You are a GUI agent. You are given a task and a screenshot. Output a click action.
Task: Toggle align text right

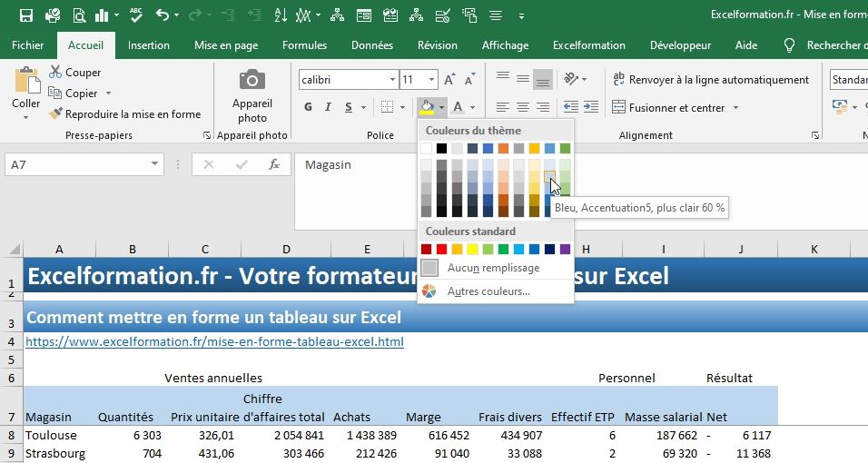(543, 107)
